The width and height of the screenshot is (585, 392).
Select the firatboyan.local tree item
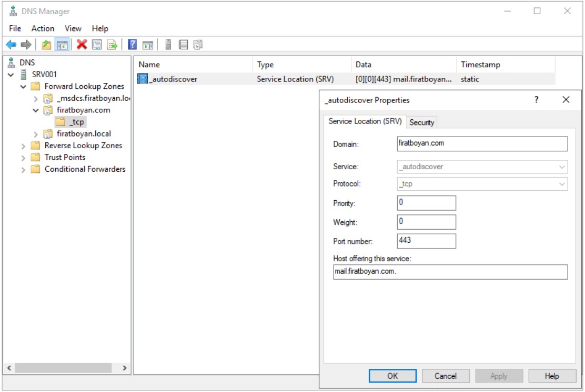tap(84, 133)
